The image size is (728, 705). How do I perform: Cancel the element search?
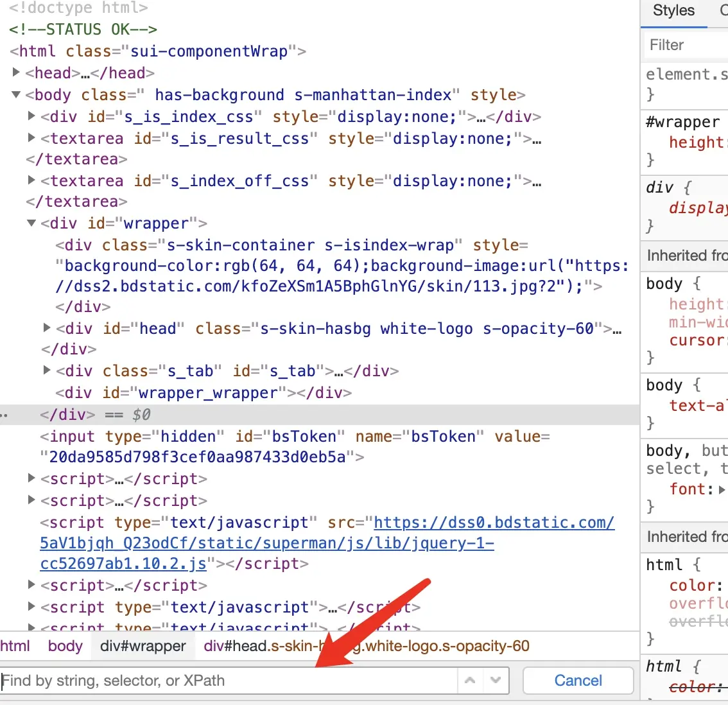(x=578, y=681)
